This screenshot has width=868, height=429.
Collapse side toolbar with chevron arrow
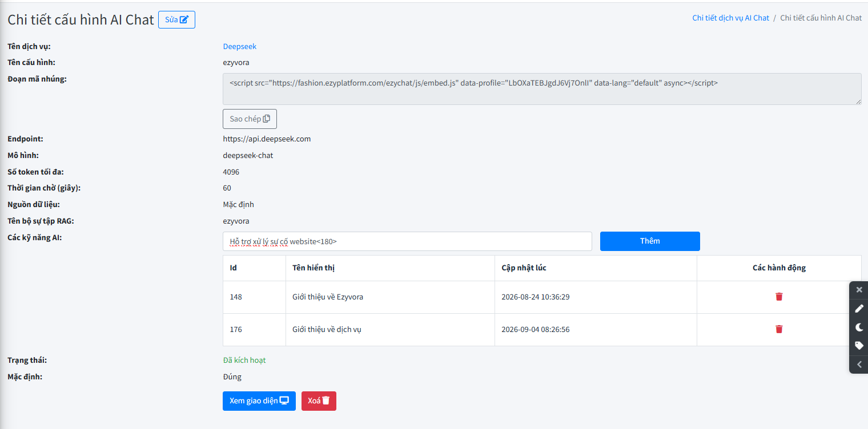coord(859,365)
